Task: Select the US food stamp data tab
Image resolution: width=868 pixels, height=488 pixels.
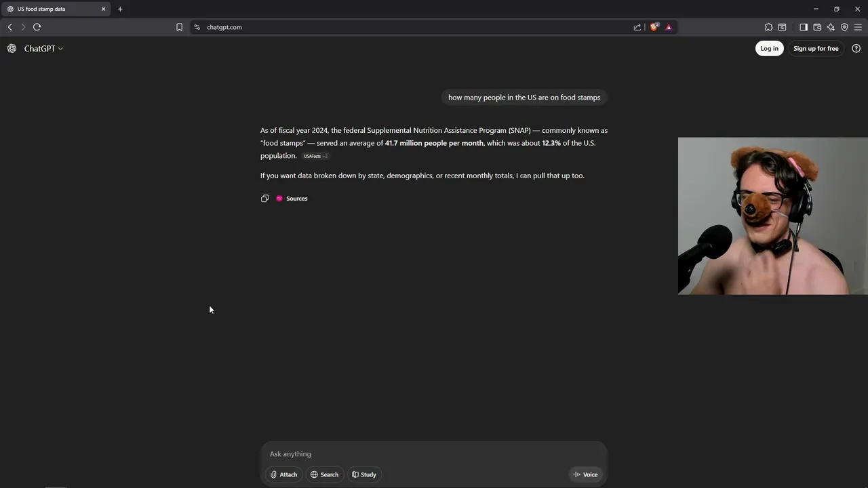Action: pyautogui.click(x=54, y=9)
